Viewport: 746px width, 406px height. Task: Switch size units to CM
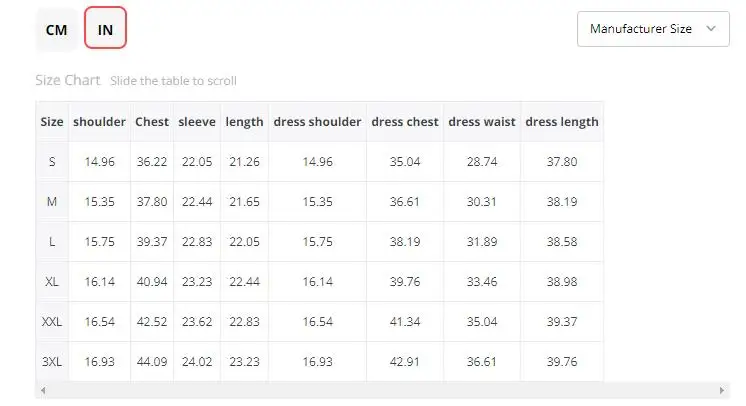tap(56, 30)
